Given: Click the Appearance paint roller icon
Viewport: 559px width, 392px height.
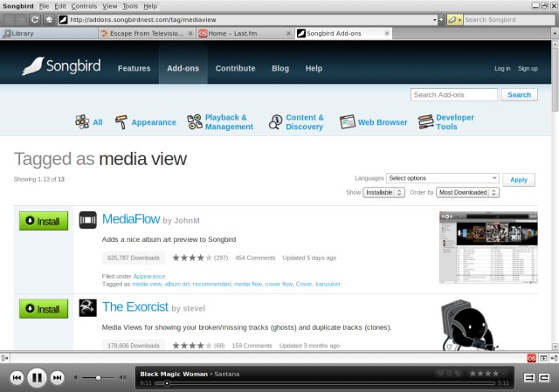Looking at the screenshot, I should (x=121, y=122).
